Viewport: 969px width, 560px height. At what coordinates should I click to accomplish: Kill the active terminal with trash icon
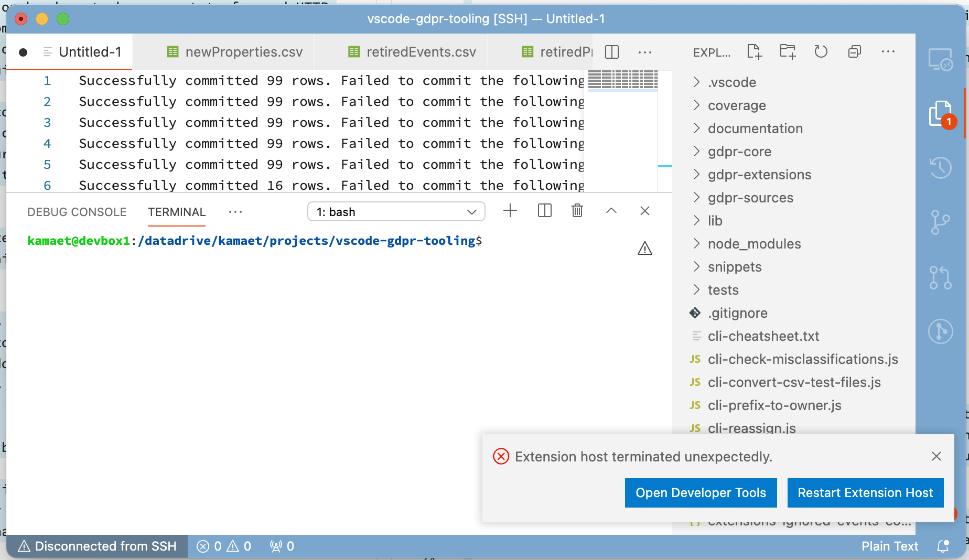pos(577,211)
